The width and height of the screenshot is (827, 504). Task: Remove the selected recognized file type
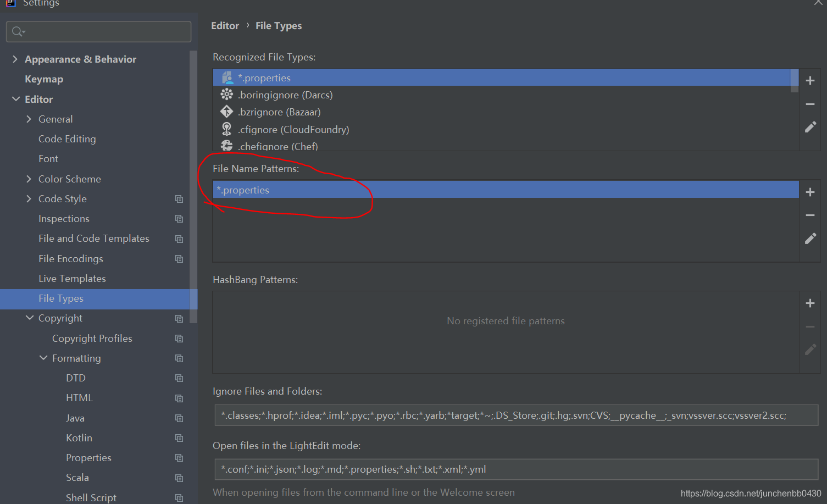810,104
